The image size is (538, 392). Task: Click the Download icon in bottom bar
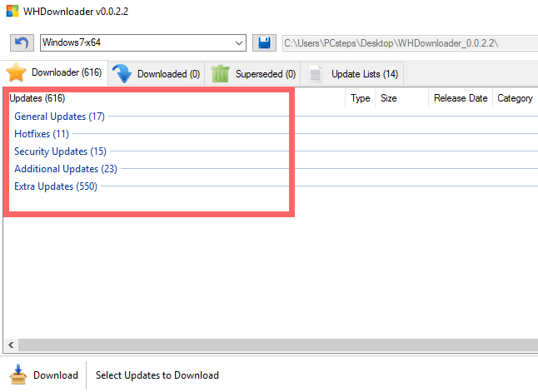[x=17, y=375]
